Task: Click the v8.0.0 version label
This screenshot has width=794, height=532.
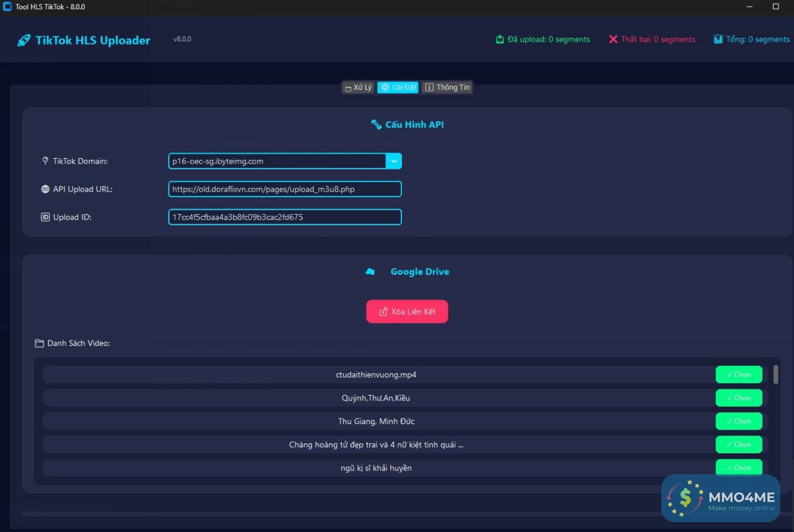Action: click(182, 39)
